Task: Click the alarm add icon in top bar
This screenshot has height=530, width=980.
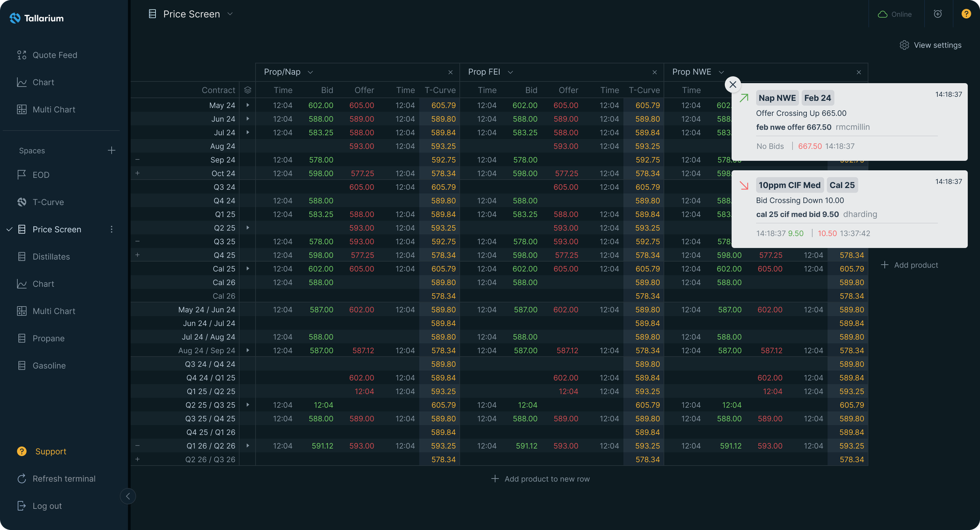Action: click(937, 14)
